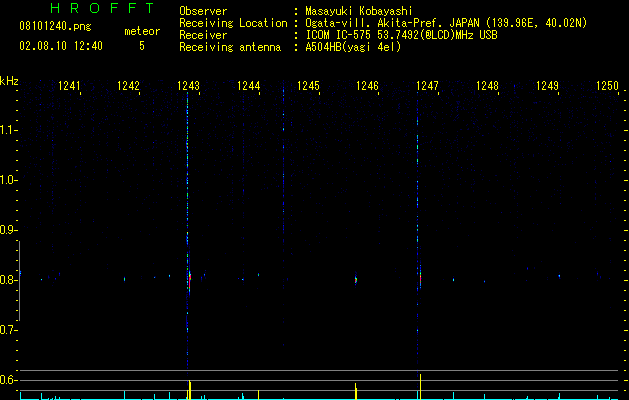Click the 1245 time axis label
629x400 pixels.
coord(308,86)
